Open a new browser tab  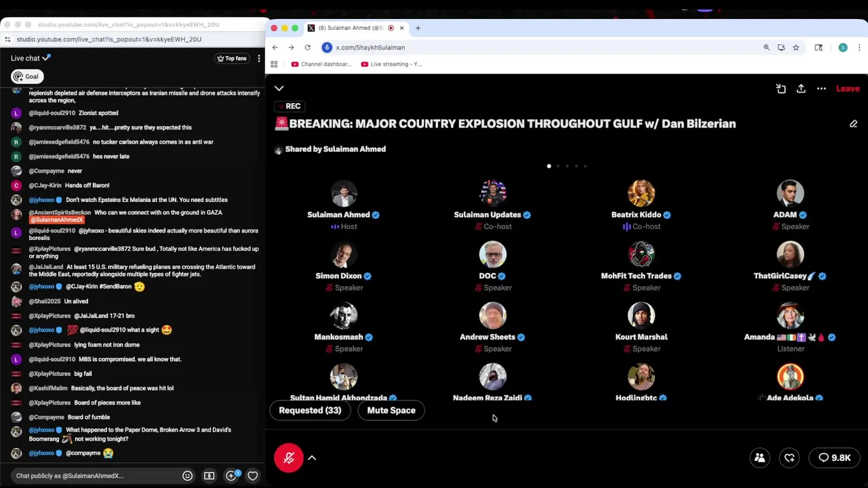pyautogui.click(x=418, y=28)
